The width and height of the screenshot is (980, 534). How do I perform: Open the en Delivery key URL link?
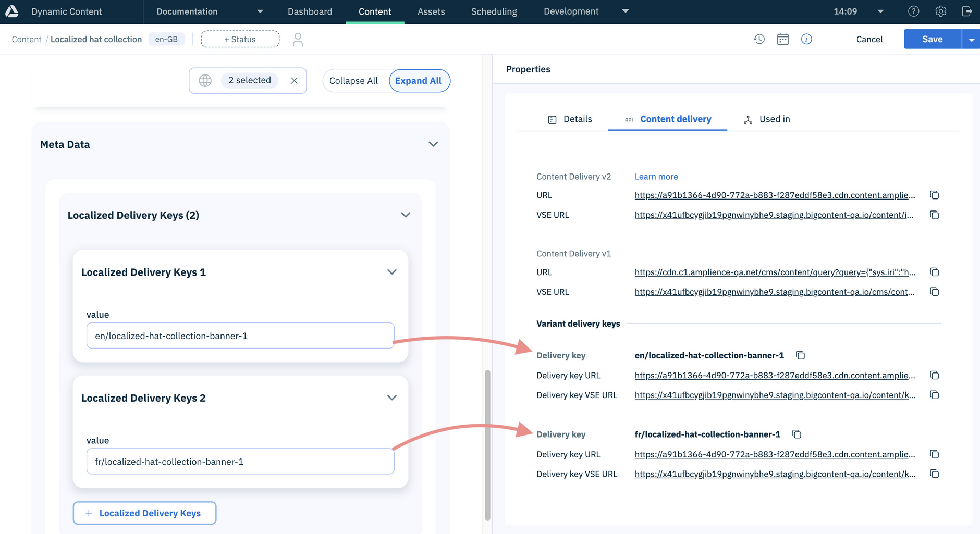click(x=775, y=376)
